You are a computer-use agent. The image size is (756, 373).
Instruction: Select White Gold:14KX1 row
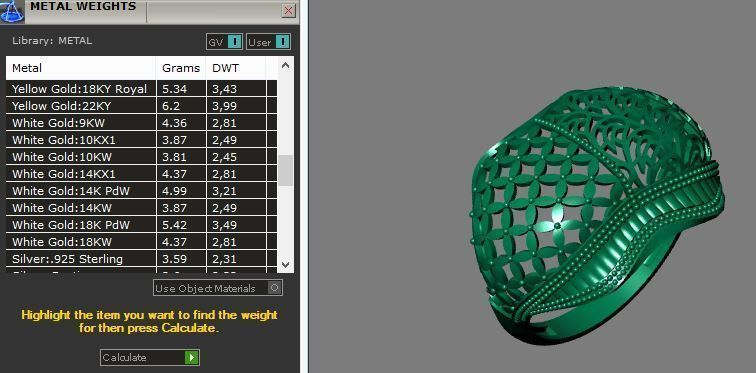pyautogui.click(x=141, y=173)
